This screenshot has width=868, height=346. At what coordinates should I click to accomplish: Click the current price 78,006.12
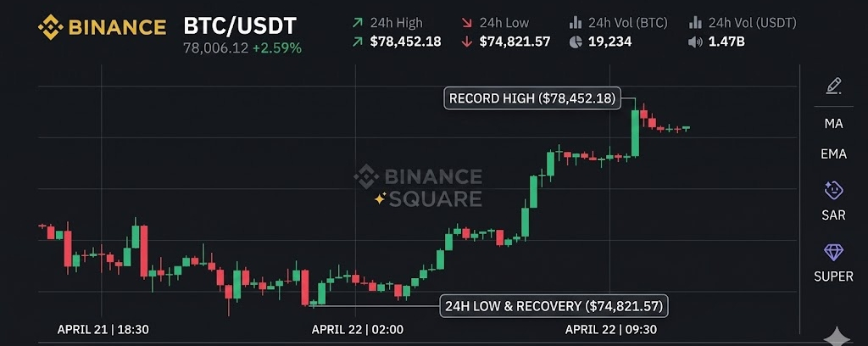pos(216,48)
